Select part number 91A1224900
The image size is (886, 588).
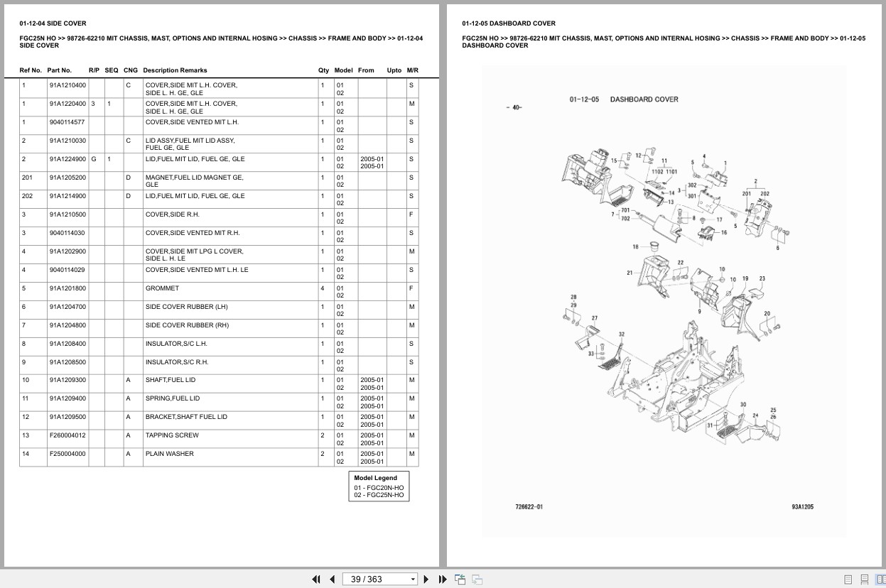(x=67, y=159)
